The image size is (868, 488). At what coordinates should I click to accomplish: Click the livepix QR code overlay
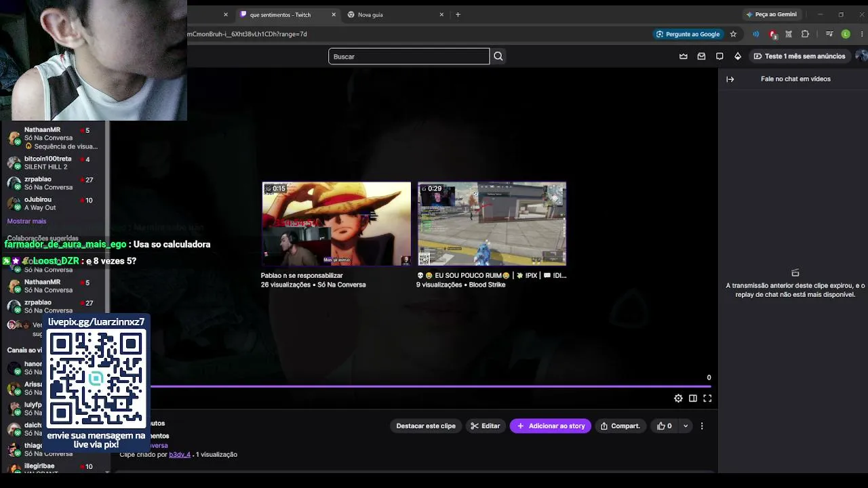(x=96, y=378)
